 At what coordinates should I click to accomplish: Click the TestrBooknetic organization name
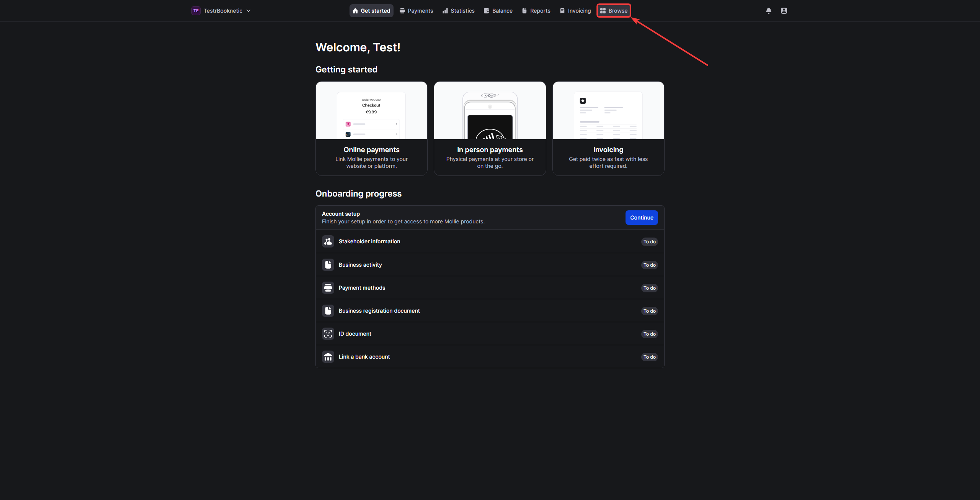[x=223, y=11]
